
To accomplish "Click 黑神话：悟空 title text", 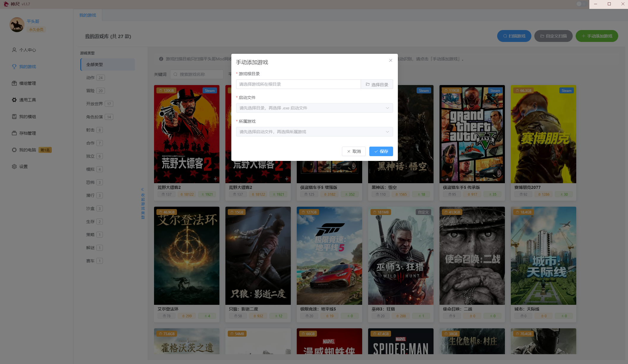I will point(384,187).
